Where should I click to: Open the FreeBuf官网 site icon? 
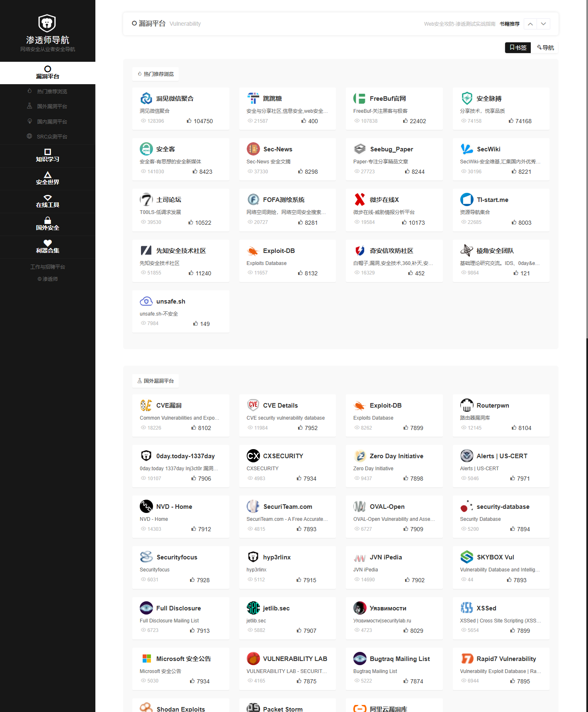tap(359, 99)
